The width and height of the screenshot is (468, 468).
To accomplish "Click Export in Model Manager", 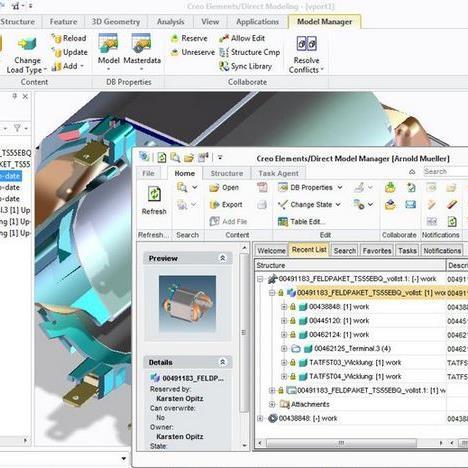I will 226,205.
